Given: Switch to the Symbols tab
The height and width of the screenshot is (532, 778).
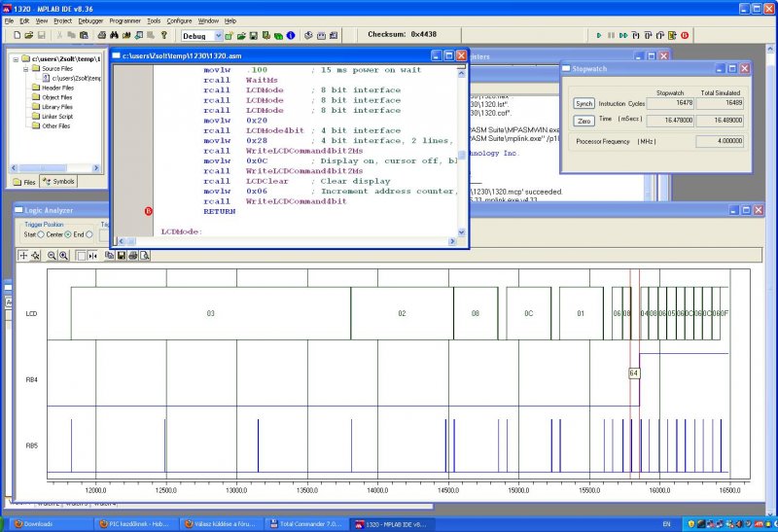Looking at the screenshot, I should (58, 182).
